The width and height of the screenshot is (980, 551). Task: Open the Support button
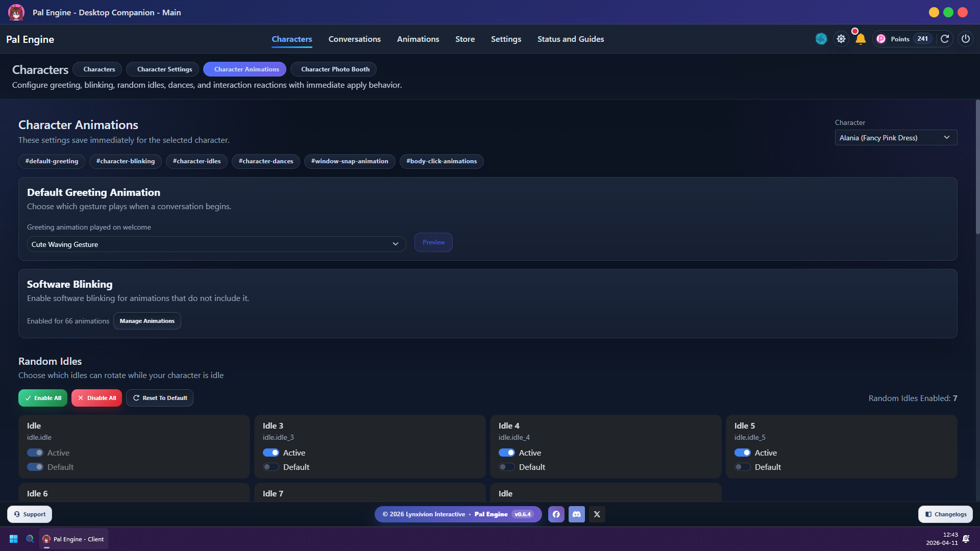click(30, 514)
